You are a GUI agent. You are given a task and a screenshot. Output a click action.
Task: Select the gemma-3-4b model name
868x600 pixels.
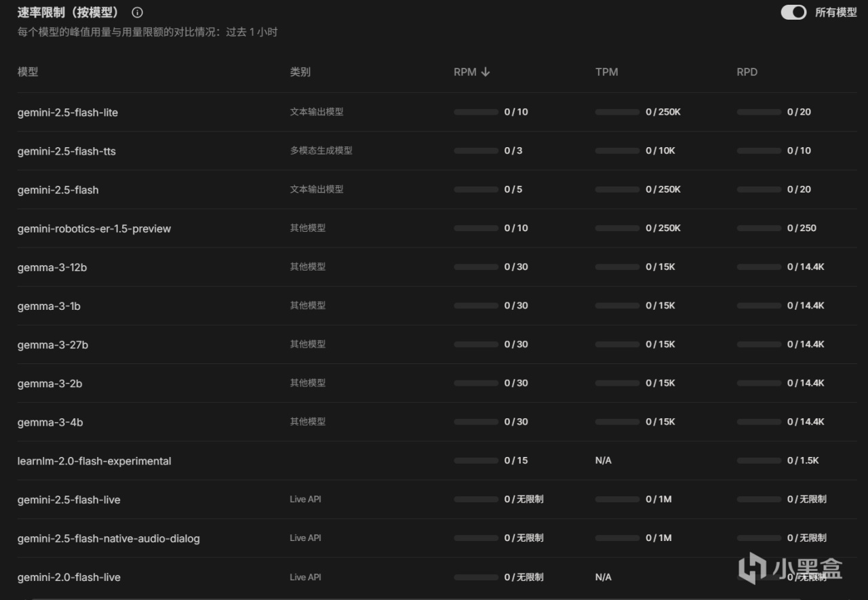(50, 422)
